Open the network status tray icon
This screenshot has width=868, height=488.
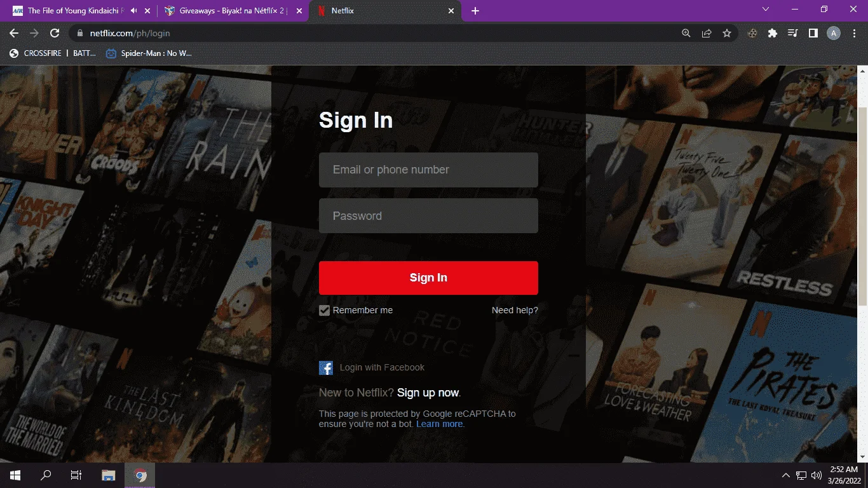(801, 475)
